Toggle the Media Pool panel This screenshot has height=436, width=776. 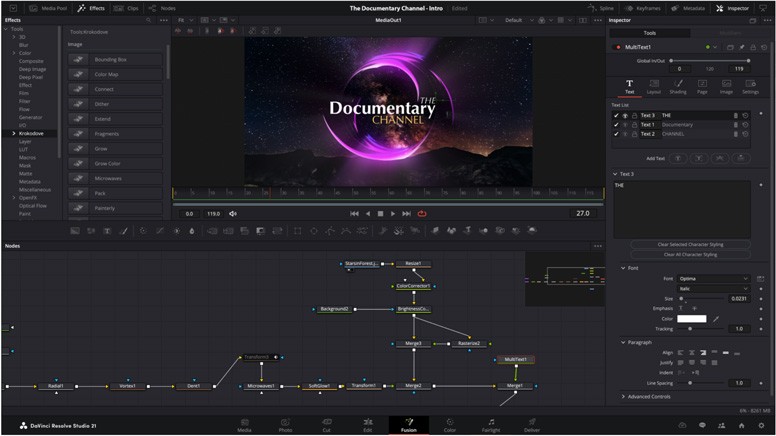click(48, 8)
